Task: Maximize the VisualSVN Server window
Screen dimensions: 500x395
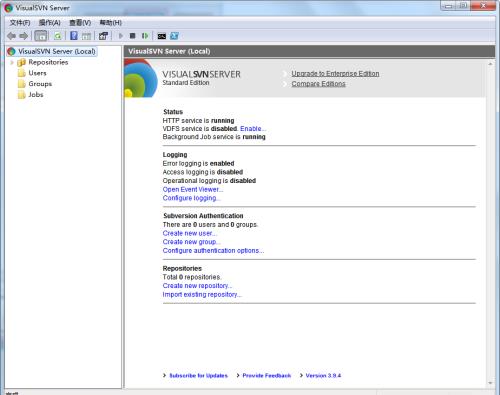Action: click(x=463, y=5)
